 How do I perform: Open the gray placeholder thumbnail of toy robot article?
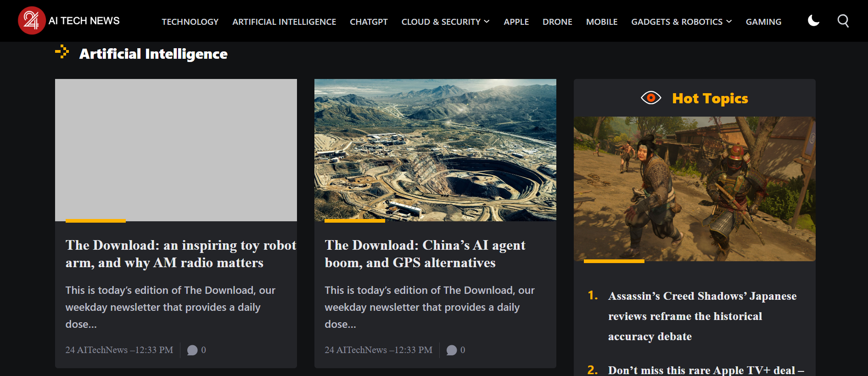pos(176,150)
